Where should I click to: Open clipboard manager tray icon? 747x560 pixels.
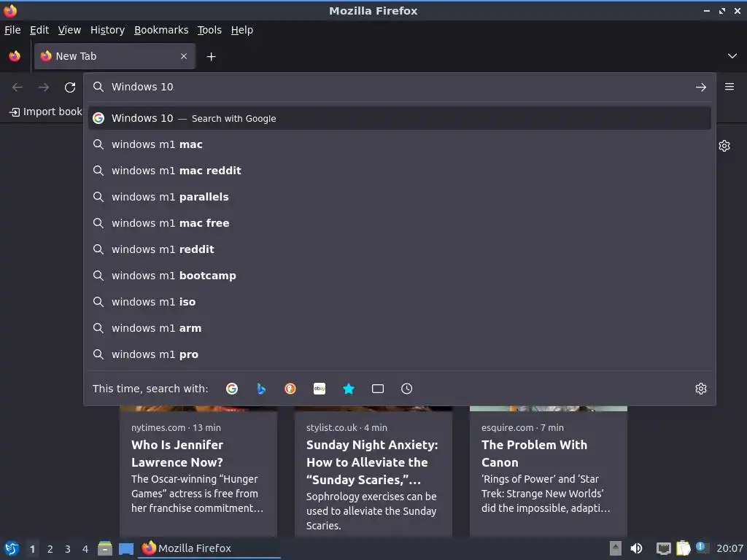[x=683, y=548]
